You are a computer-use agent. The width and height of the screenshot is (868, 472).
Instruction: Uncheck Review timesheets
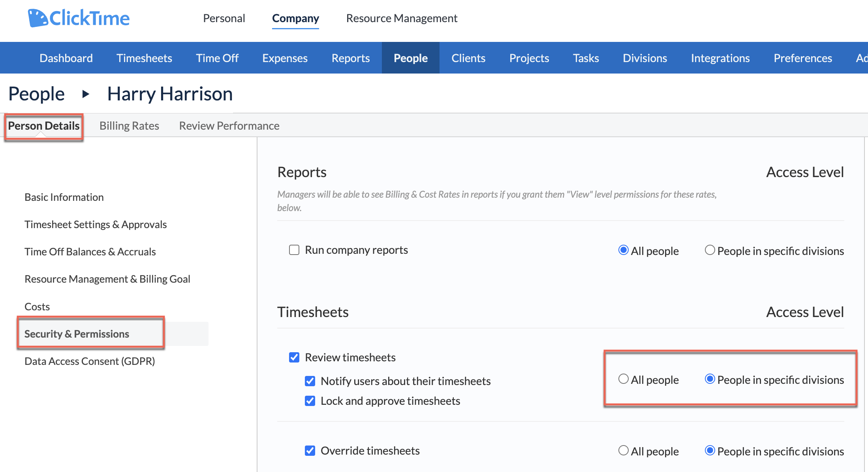[294, 357]
